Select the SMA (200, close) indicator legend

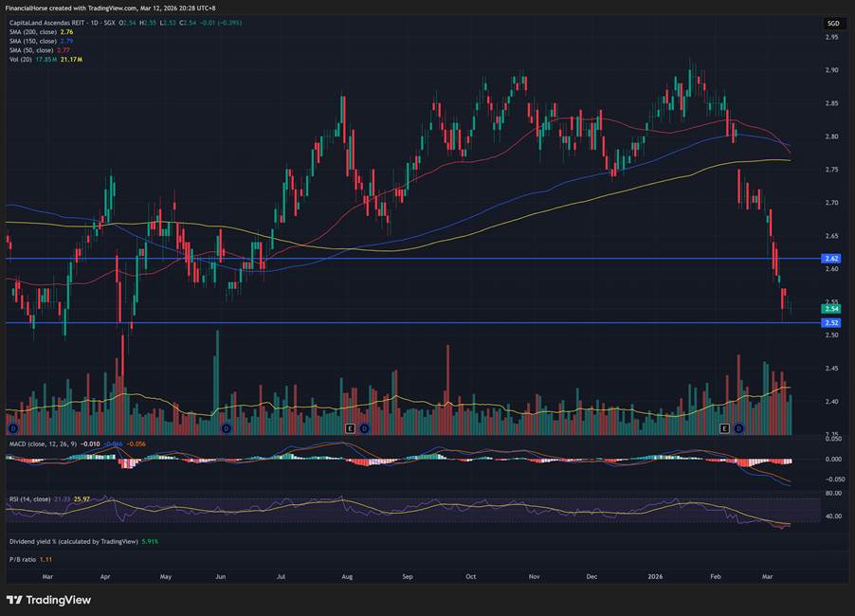(x=43, y=32)
